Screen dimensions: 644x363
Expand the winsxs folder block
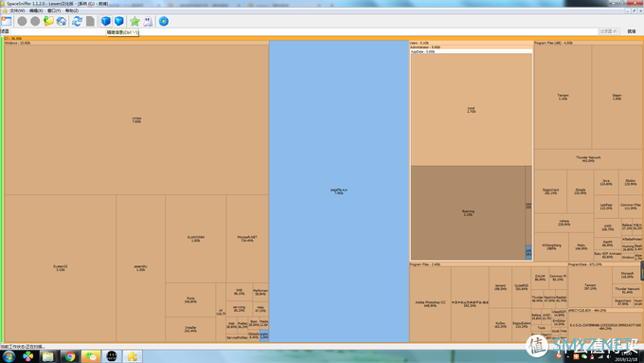(x=136, y=119)
